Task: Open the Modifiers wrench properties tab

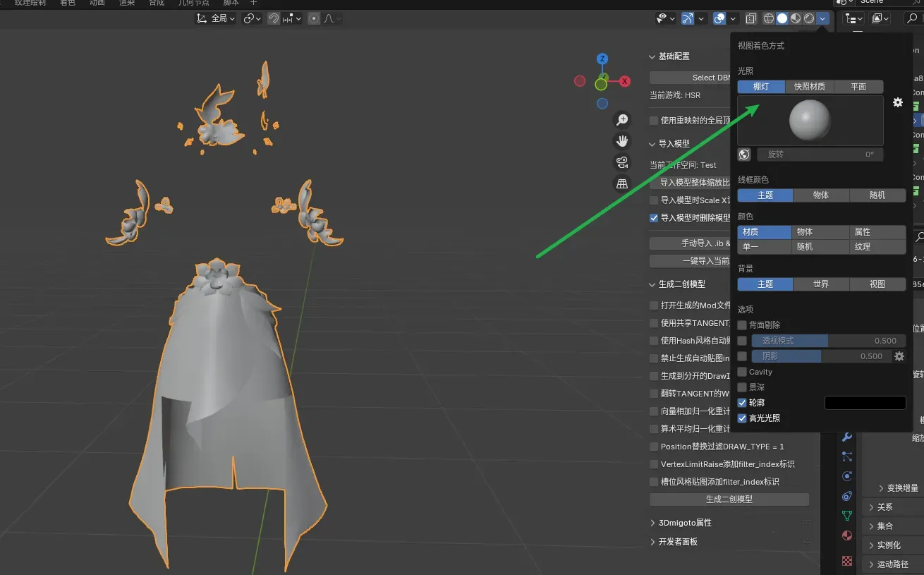Action: click(847, 437)
